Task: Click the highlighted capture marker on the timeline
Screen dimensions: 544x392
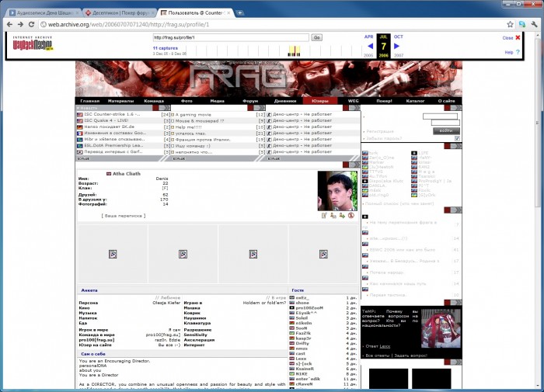Action: pyautogui.click(x=294, y=51)
